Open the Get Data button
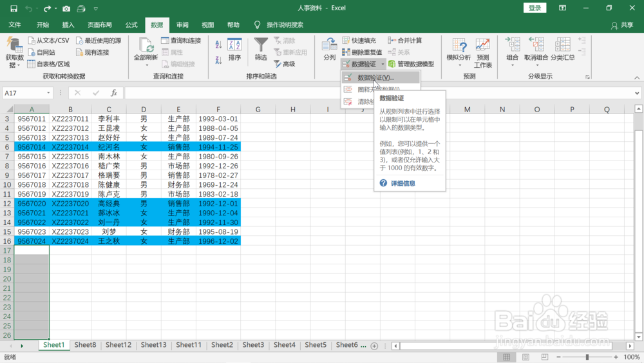Image resolution: width=644 pixels, height=363 pixels. [x=14, y=52]
